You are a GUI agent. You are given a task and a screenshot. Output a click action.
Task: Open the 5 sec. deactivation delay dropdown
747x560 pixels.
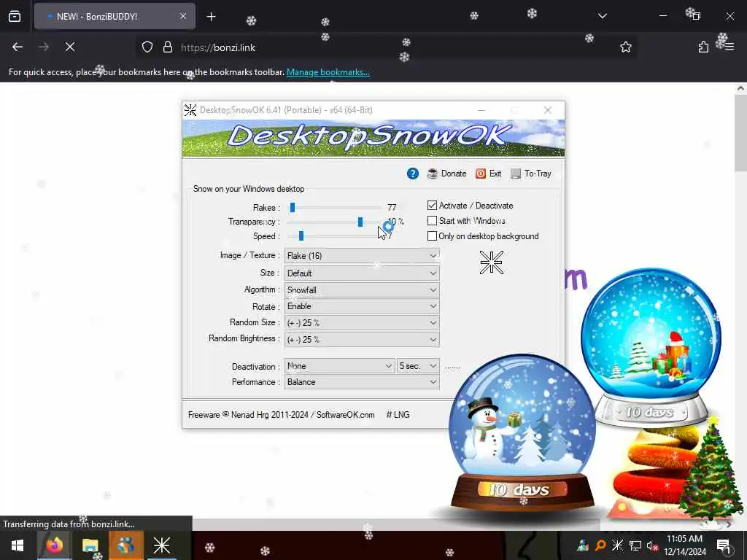(x=418, y=366)
